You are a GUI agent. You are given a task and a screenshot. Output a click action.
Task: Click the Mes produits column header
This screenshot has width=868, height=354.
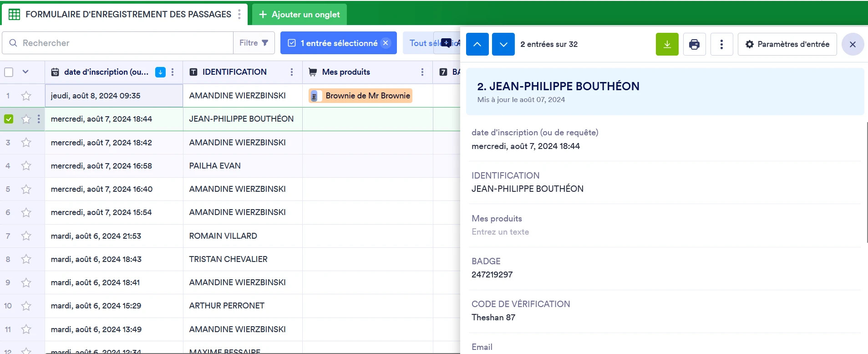367,72
